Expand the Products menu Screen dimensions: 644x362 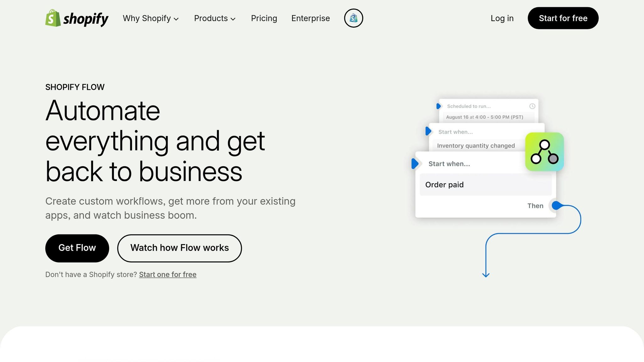[215, 18]
